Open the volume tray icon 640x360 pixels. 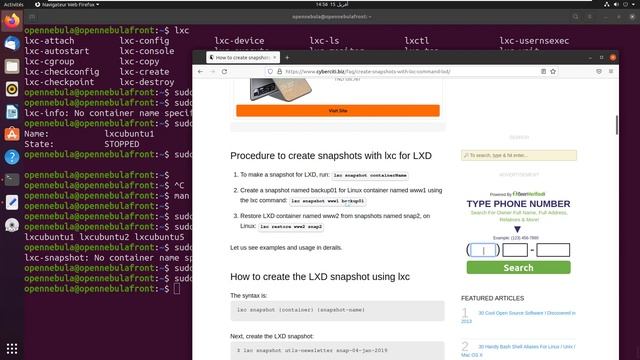(616, 4)
